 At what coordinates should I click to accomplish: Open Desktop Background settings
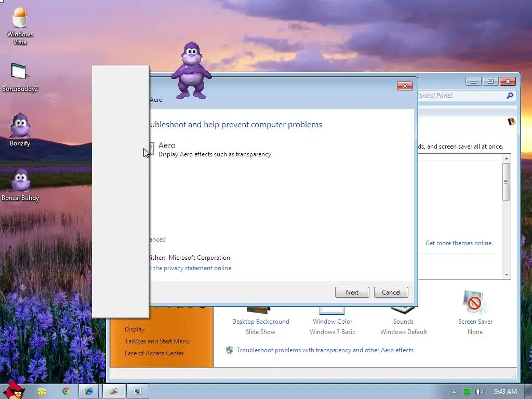click(261, 321)
